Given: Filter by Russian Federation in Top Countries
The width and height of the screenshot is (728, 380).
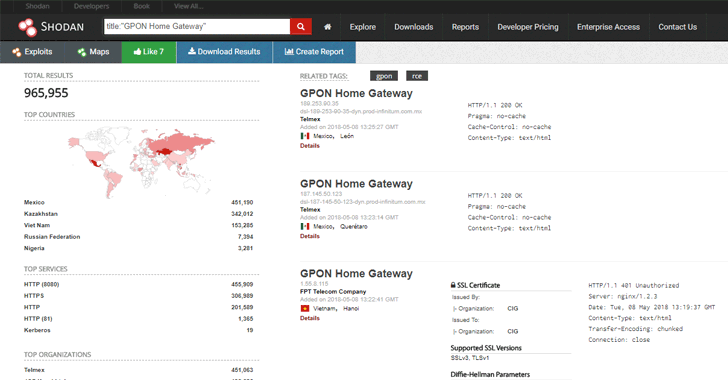Looking at the screenshot, I should pyautogui.click(x=52, y=237).
